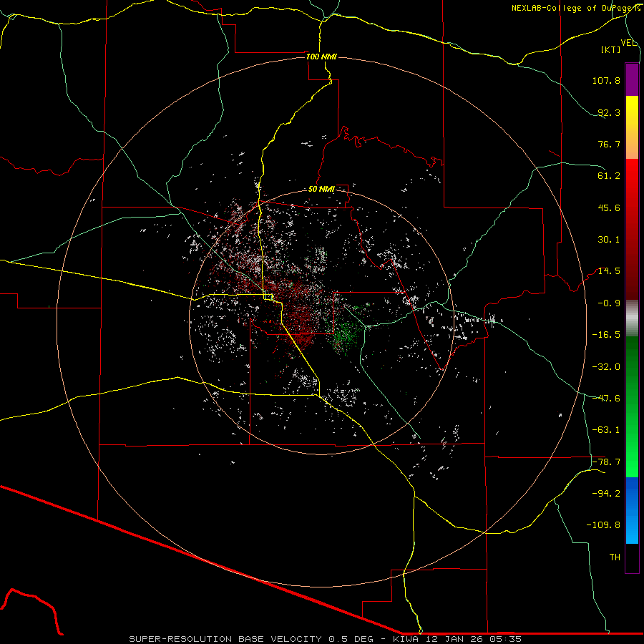This screenshot has width=644, height=644.
Task: Click the 50 NMI range ring label
Action: point(321,189)
